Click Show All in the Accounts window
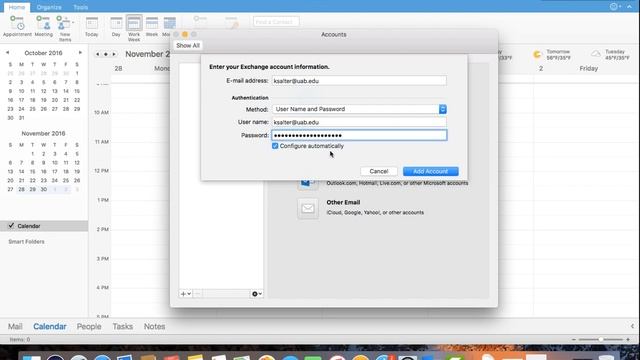The width and height of the screenshot is (640, 360). coord(188,45)
